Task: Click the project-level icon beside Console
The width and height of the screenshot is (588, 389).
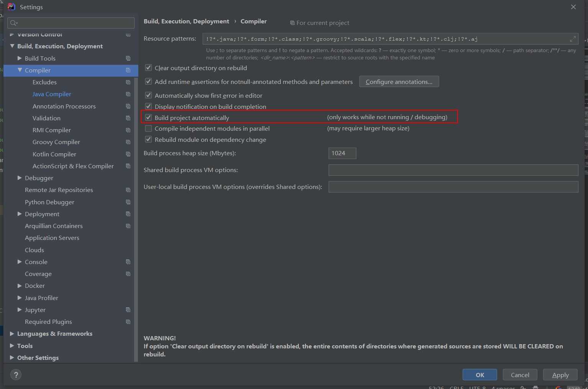Action: click(128, 262)
